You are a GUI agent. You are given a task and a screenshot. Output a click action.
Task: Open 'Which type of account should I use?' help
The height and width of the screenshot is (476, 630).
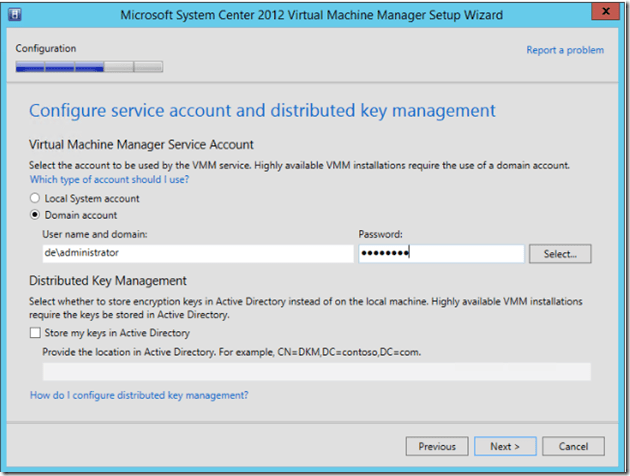tap(109, 179)
